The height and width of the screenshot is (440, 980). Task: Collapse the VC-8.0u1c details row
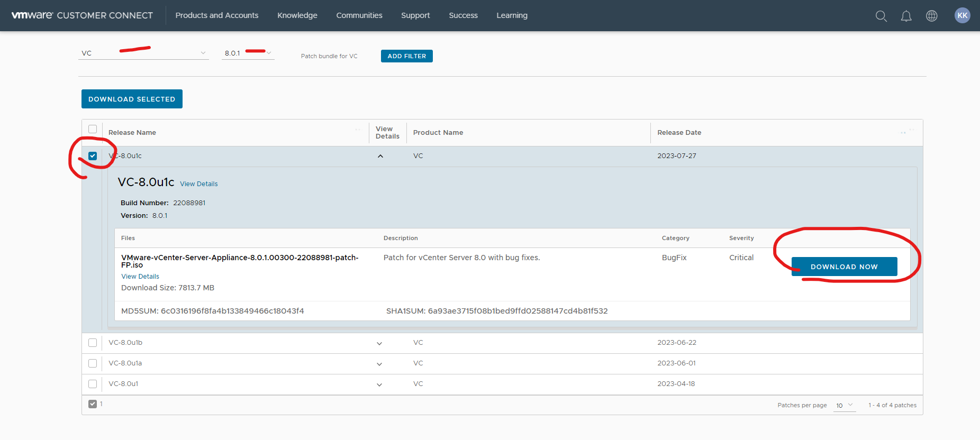coord(380,156)
